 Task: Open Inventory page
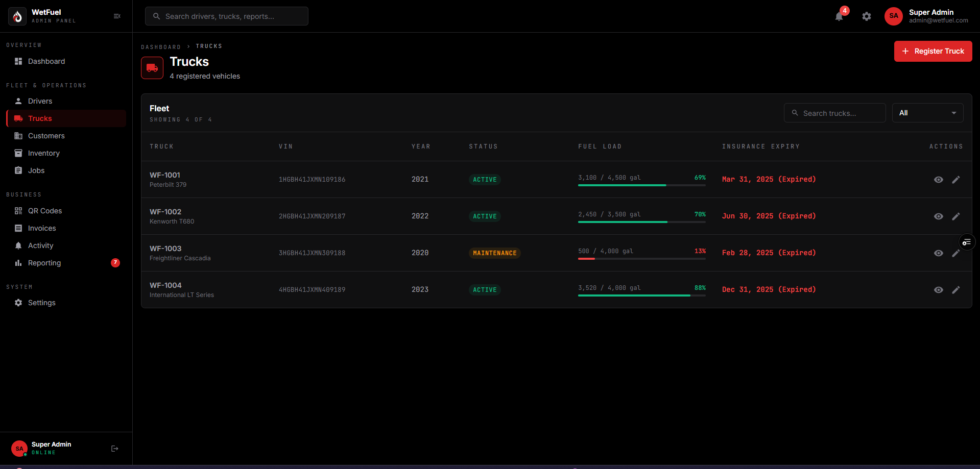click(66, 153)
